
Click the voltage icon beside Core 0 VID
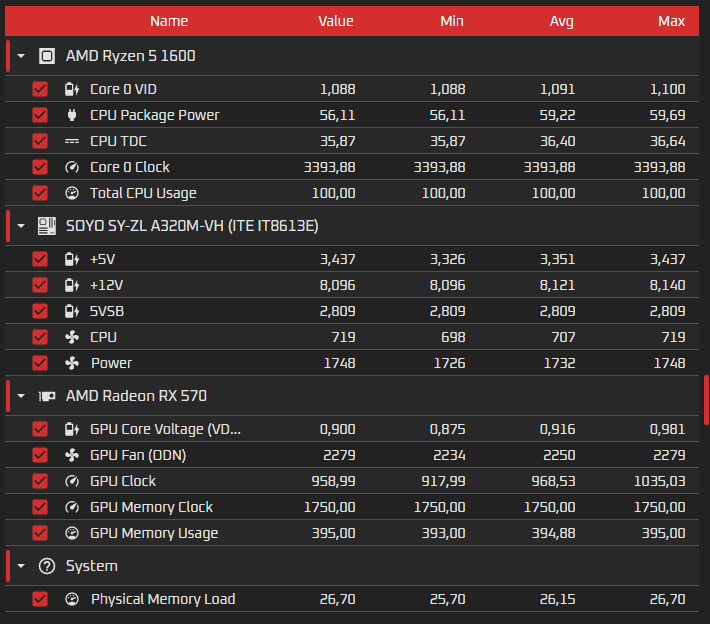(72, 89)
